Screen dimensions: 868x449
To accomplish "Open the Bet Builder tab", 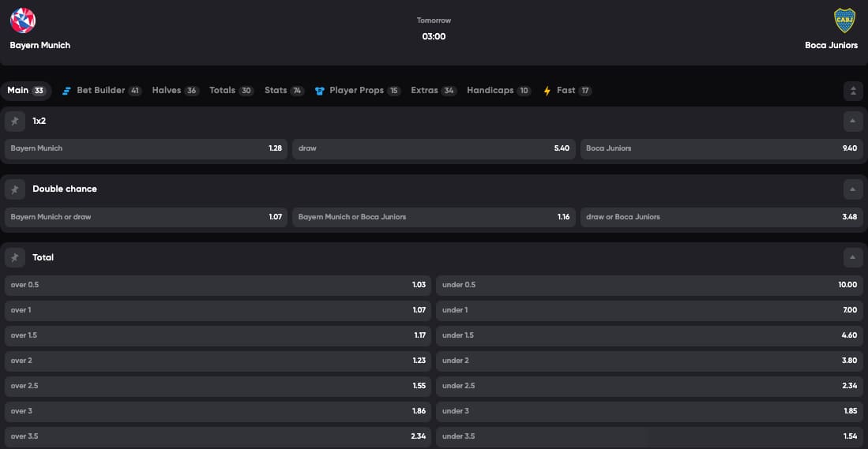I will point(102,91).
